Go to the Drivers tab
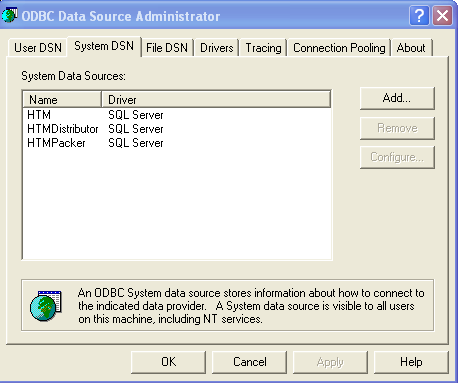Screen dimensions: 458x383 tap(217, 48)
